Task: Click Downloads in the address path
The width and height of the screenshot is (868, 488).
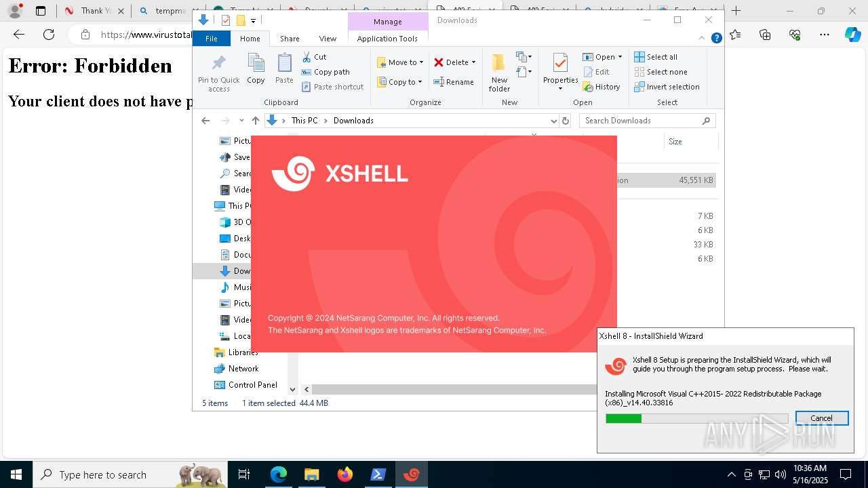Action: tap(353, 121)
